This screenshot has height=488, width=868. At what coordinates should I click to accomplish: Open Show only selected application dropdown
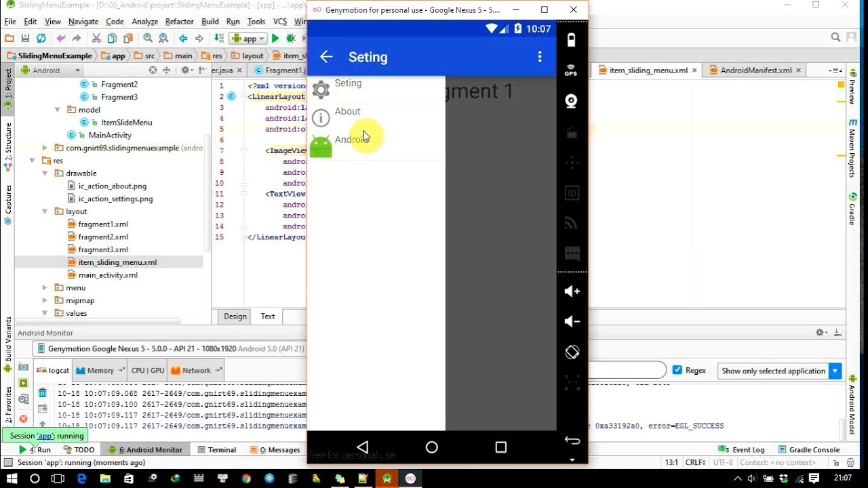click(779, 371)
